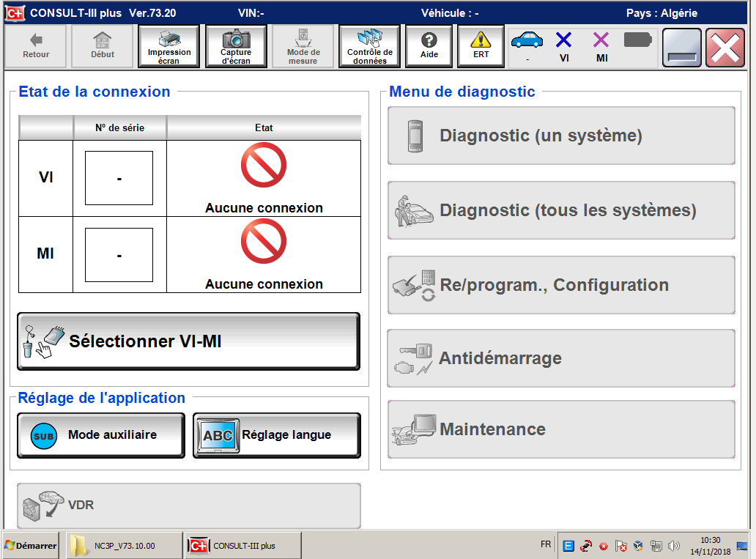The image size is (756, 559).
Task: Click the Retour back arrow button
Action: tap(36, 46)
